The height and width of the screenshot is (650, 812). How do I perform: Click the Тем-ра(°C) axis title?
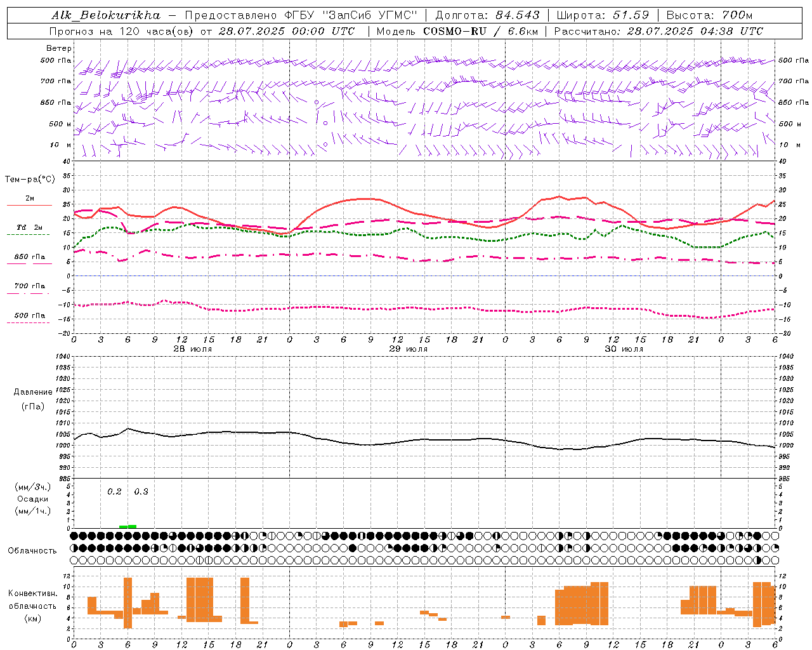[x=30, y=180]
